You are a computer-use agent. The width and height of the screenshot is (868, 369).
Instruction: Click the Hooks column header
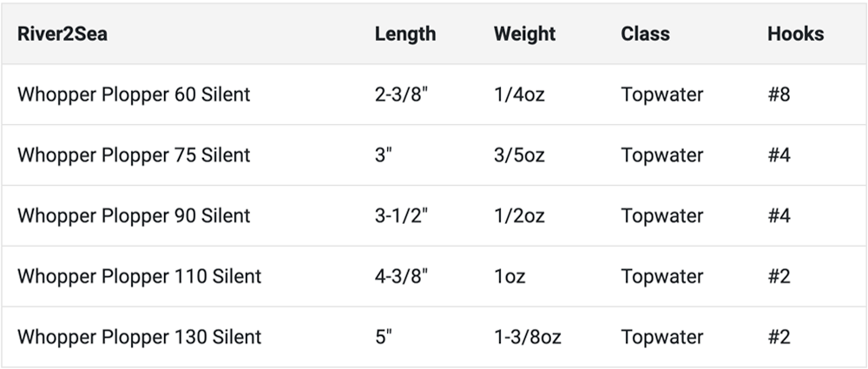coord(795,34)
